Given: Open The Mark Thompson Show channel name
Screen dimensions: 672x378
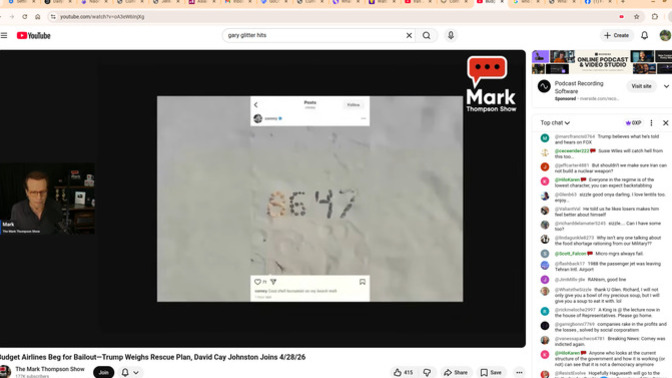Looking at the screenshot, I should click(50, 369).
